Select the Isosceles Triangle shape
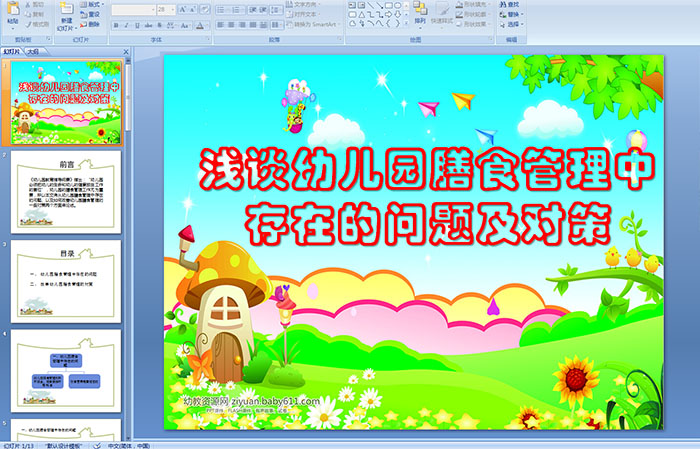 click(x=362, y=15)
